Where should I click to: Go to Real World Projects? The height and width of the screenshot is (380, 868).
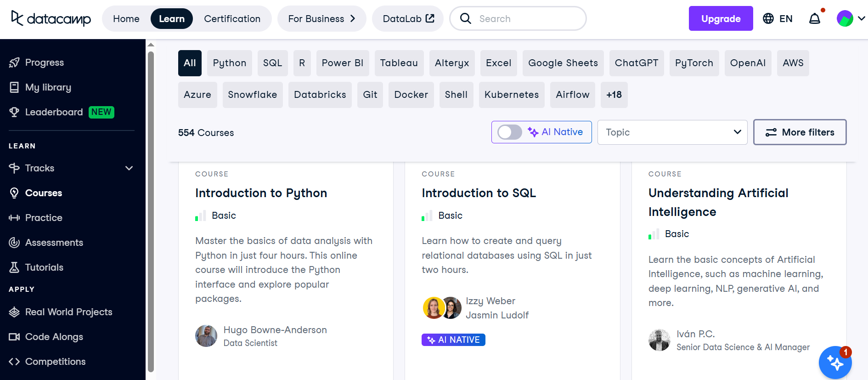[x=68, y=312]
